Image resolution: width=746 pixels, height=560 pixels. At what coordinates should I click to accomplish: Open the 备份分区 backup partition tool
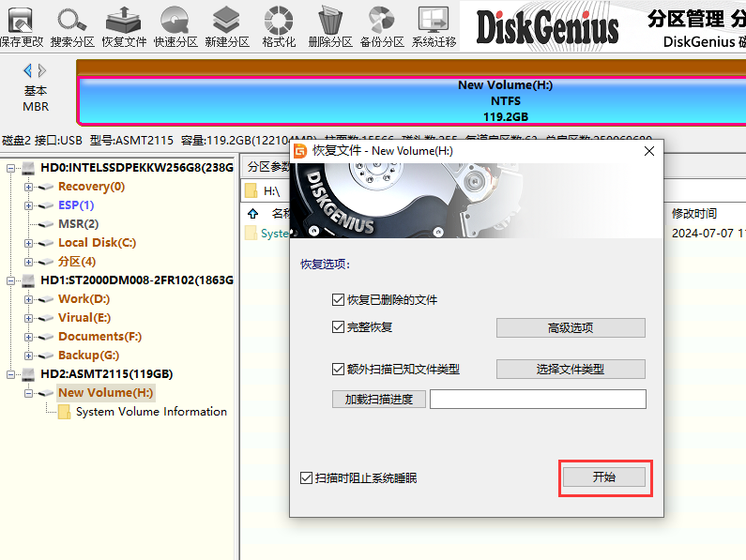[x=382, y=26]
